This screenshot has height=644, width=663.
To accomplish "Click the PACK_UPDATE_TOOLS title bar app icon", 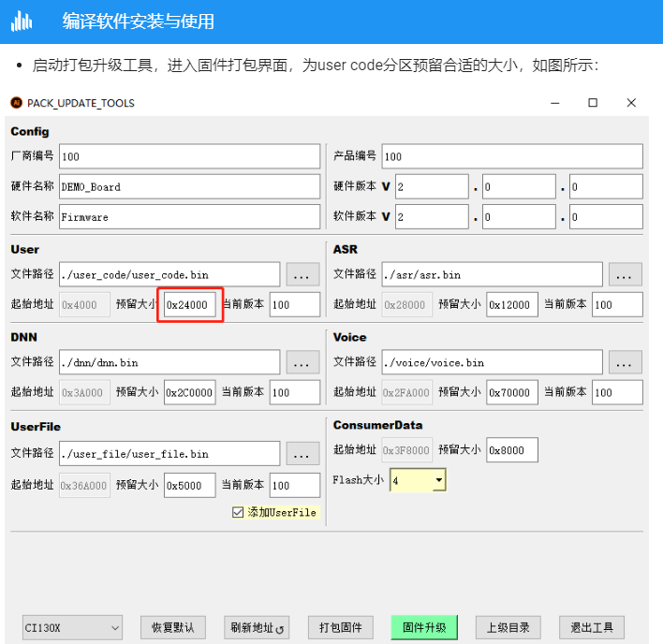I will (x=16, y=103).
